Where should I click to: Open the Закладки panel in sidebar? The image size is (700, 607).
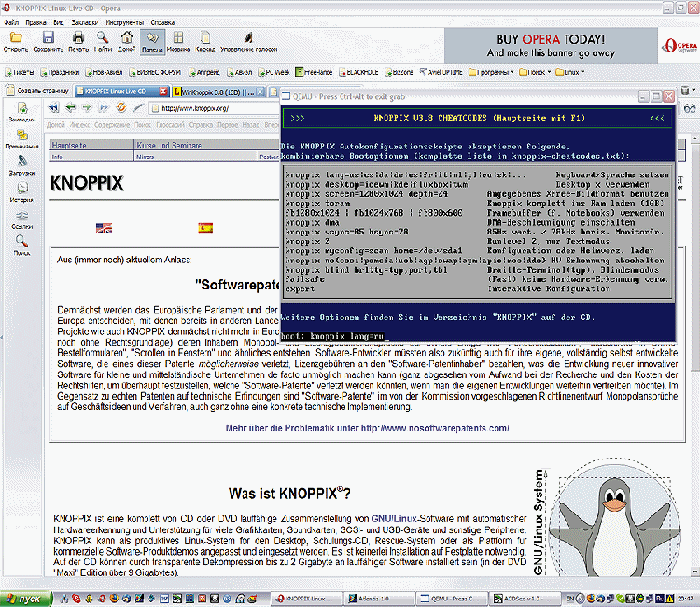point(21,112)
